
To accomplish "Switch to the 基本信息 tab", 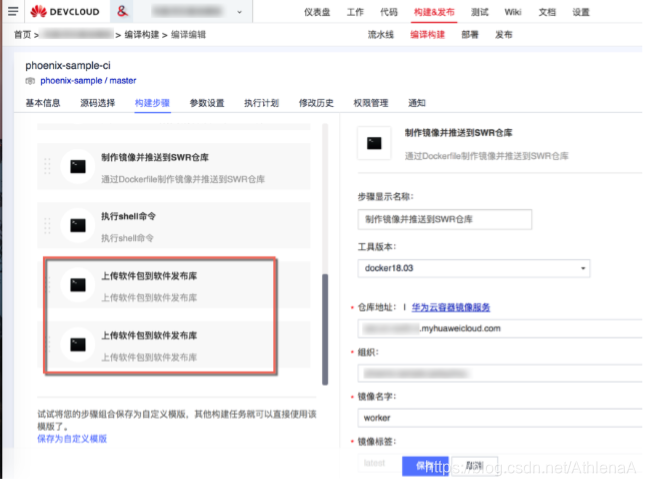I will (43, 103).
